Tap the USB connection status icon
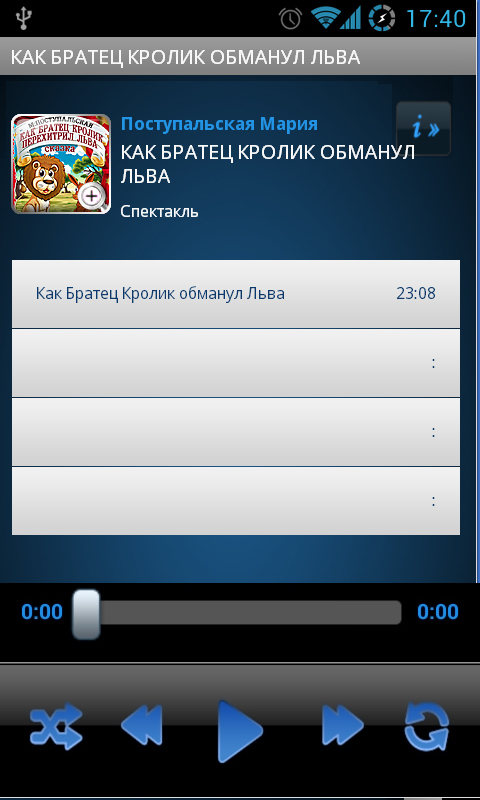This screenshot has height=800, width=480. 23,19
